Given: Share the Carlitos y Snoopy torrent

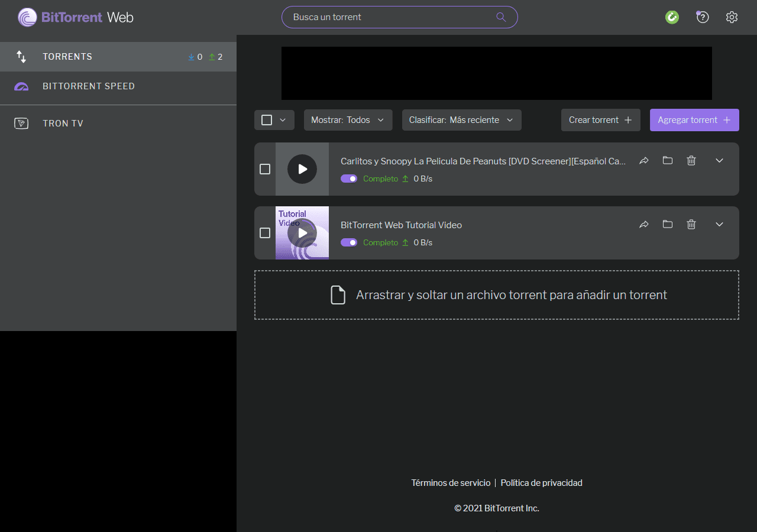Looking at the screenshot, I should 644,160.
